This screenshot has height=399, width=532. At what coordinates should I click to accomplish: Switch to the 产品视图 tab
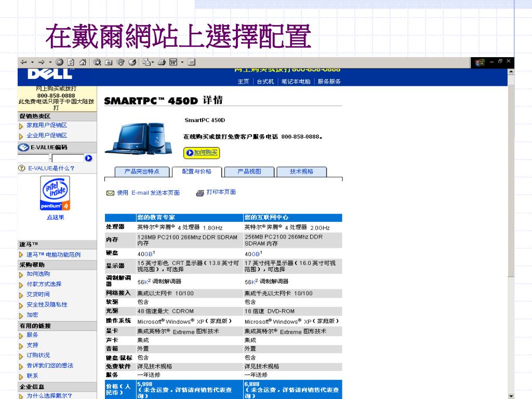point(249,171)
